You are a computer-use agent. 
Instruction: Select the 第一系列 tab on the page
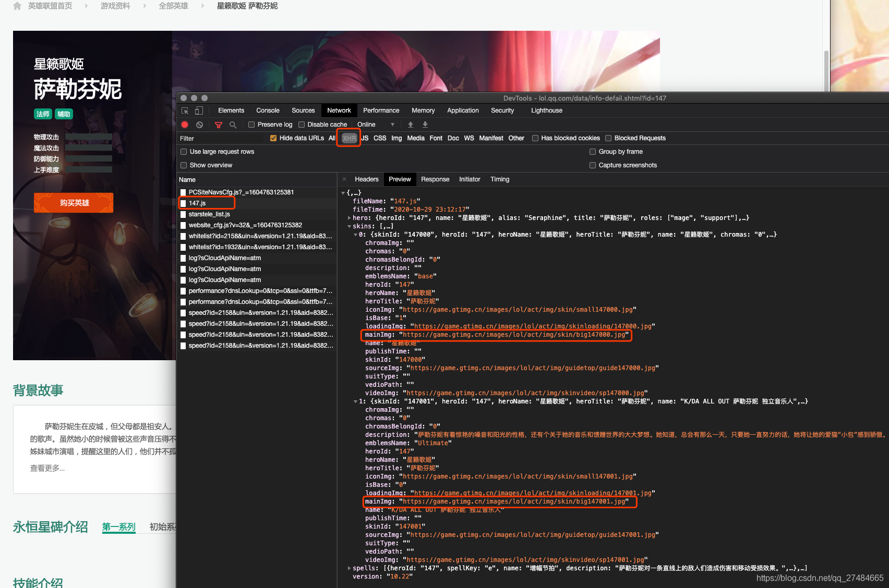pos(118,527)
